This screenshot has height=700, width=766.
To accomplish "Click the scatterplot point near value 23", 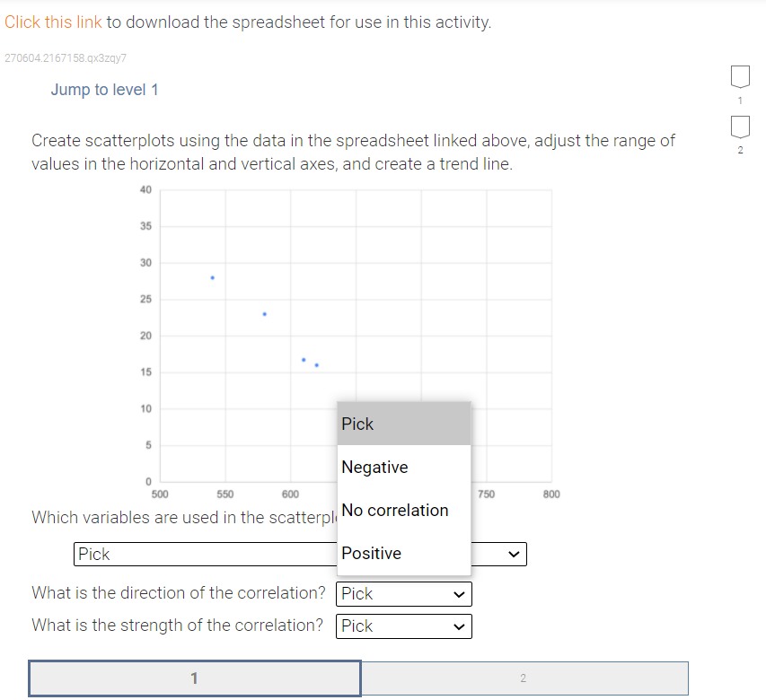I will (263, 314).
